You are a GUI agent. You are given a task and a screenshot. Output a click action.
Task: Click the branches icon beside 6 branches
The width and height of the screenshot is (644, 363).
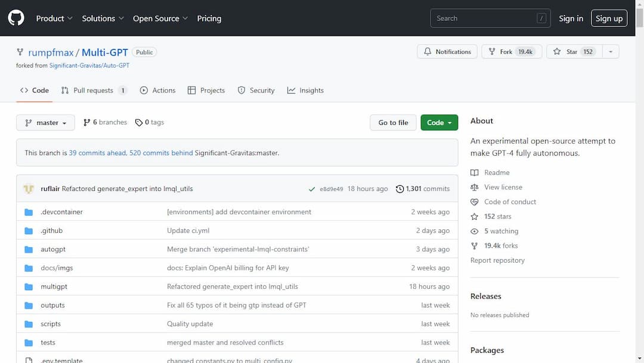(x=87, y=122)
